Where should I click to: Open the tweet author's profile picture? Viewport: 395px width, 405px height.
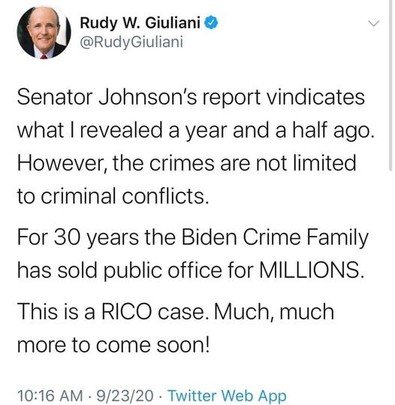pyautogui.click(x=44, y=32)
